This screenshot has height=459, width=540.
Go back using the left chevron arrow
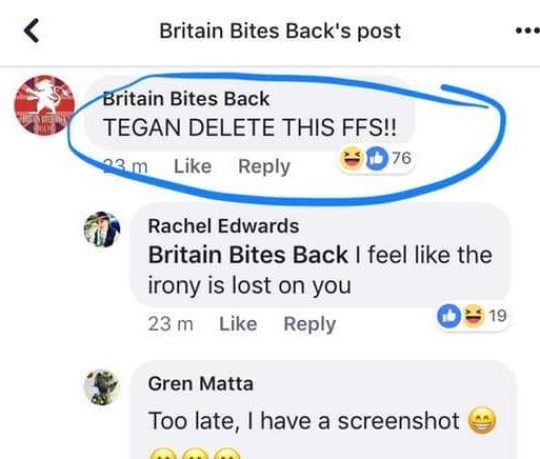(x=32, y=31)
